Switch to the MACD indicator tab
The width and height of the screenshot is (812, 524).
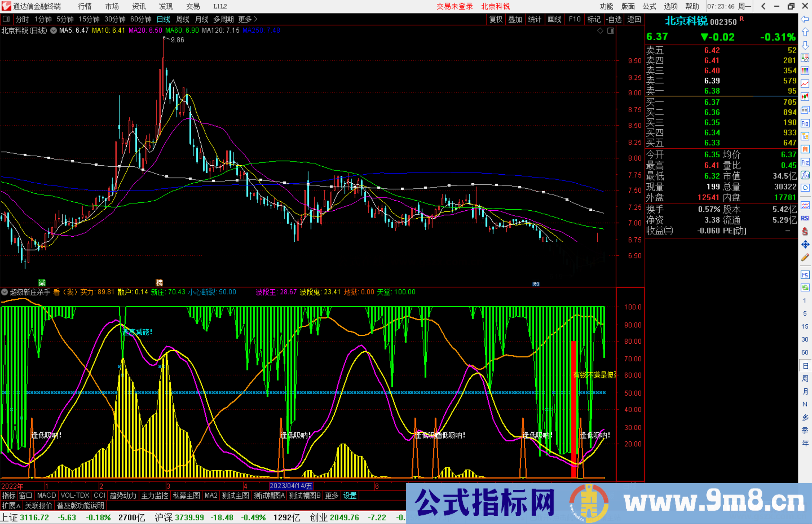[46, 495]
